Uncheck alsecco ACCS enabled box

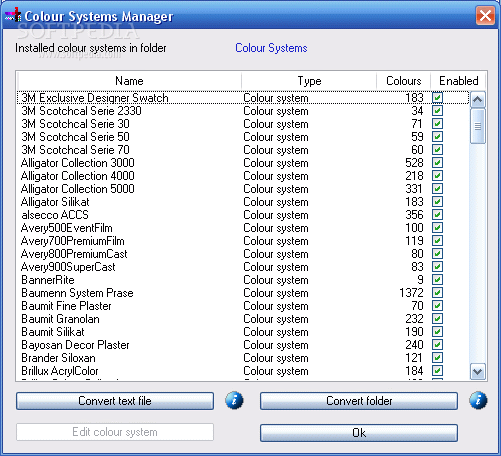[x=437, y=215]
